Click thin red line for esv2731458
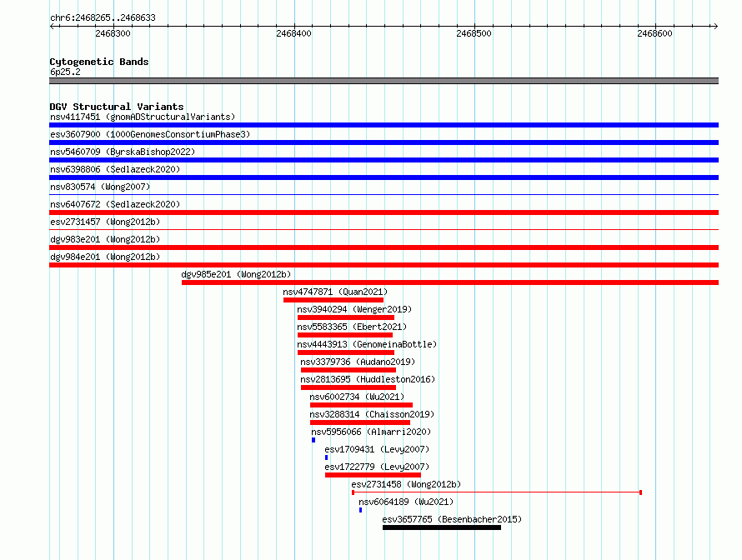The width and height of the screenshot is (742, 560). [x=497, y=492]
